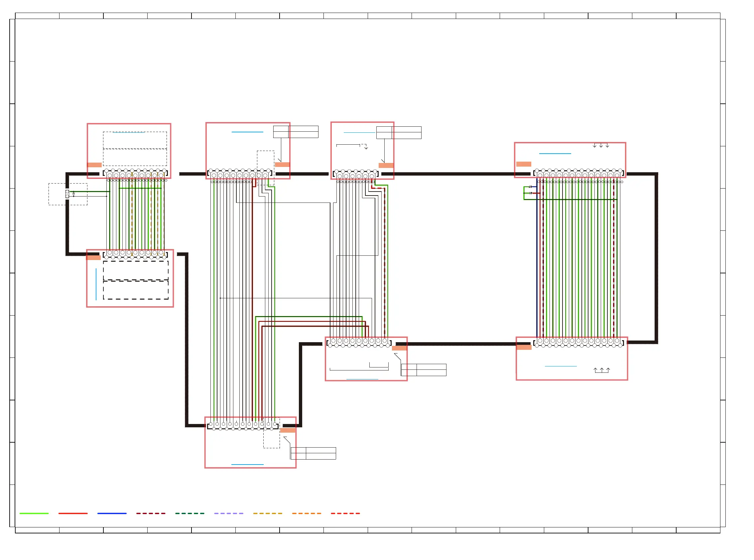Pick the dashed bright red legend line
This screenshot has height=560, width=754.
point(345,513)
